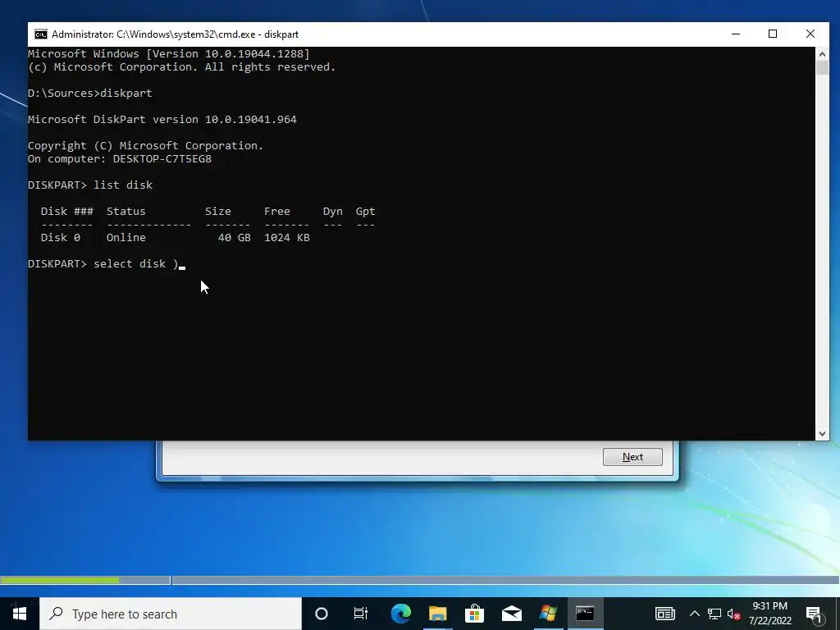Open Microsoft Store from taskbar

[475, 614]
